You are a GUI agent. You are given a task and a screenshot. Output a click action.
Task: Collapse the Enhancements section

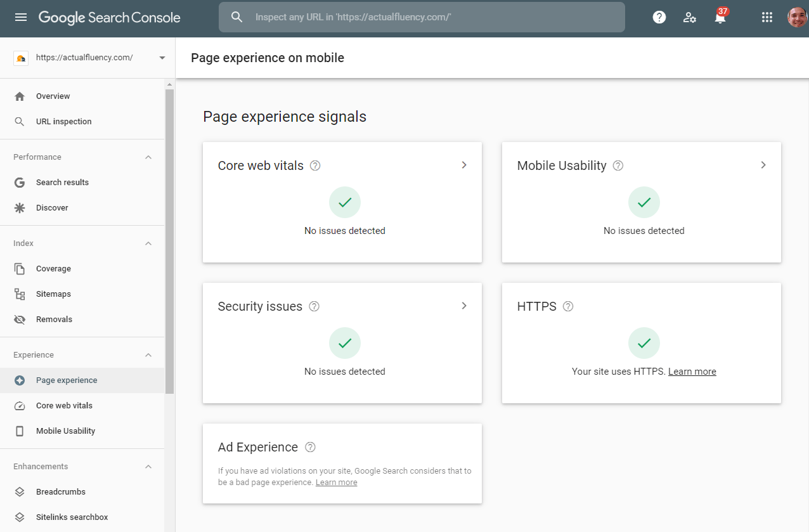[148, 467]
